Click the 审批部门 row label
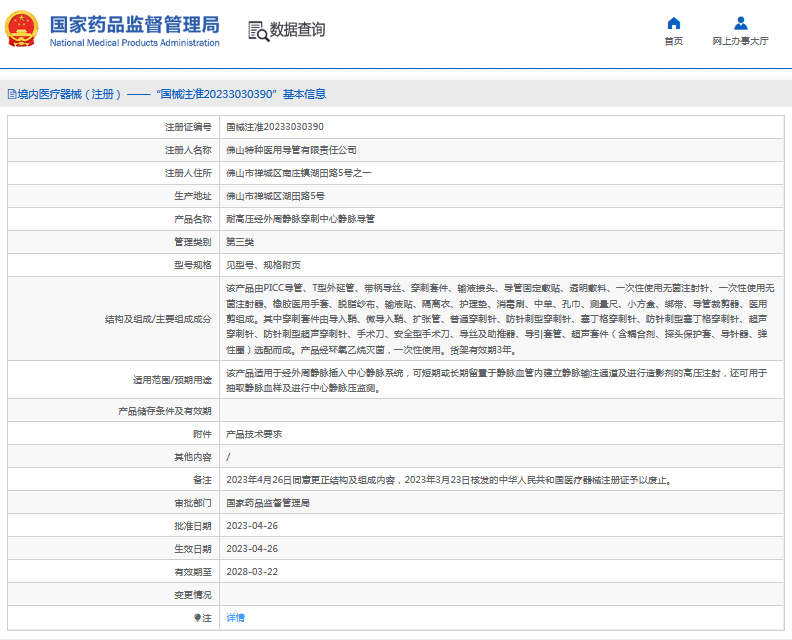This screenshot has height=640, width=792. [x=192, y=503]
